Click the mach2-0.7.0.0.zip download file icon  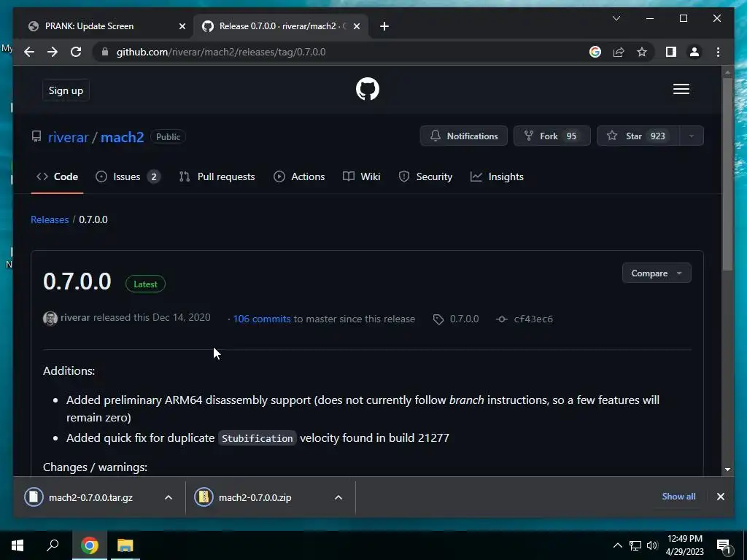tap(204, 497)
